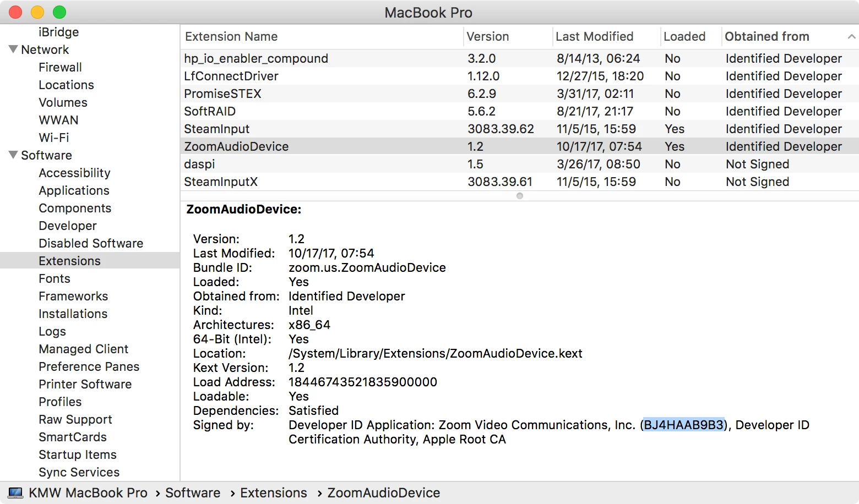This screenshot has height=504, width=859.
Task: Open Printer Software in the sidebar
Action: (85, 384)
